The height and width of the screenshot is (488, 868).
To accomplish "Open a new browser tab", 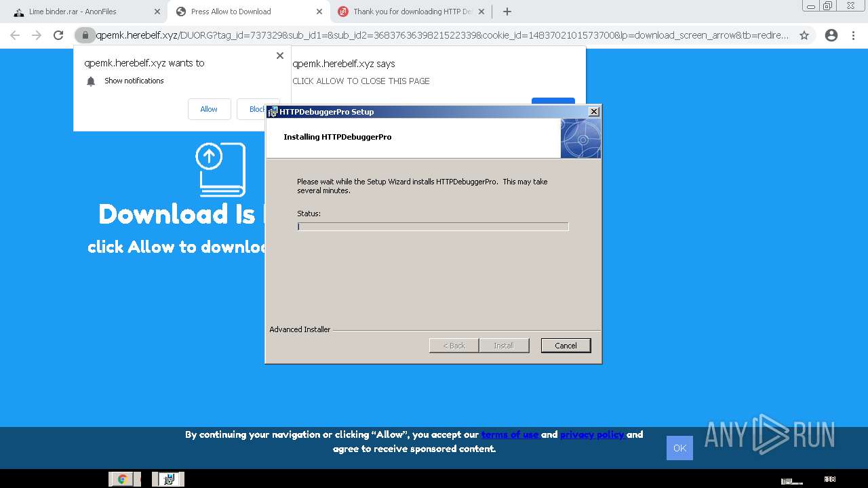I will click(x=507, y=12).
